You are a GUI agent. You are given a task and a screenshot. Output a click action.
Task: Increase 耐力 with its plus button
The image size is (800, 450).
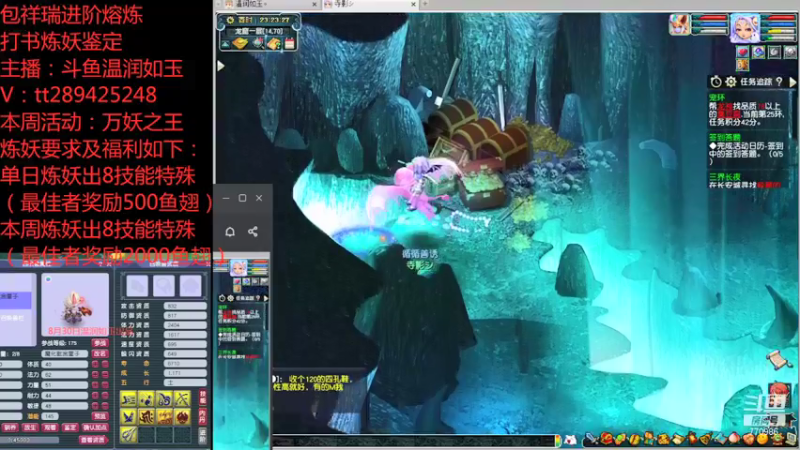point(95,395)
